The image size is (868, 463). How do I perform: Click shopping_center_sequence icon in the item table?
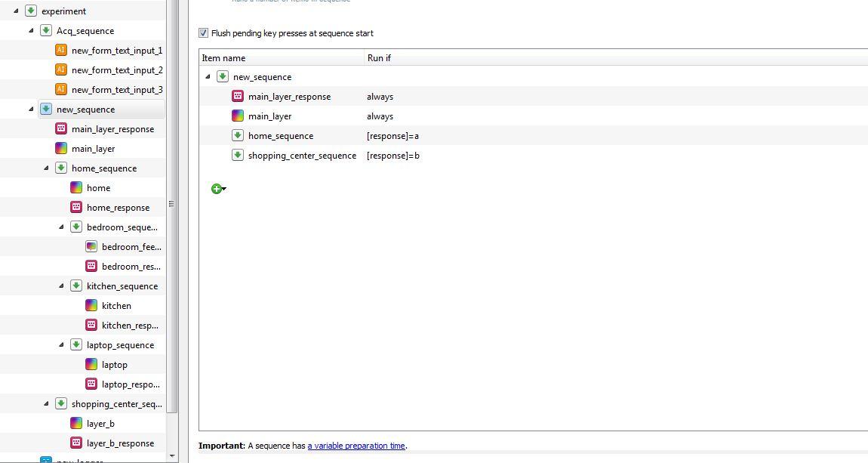coord(238,155)
